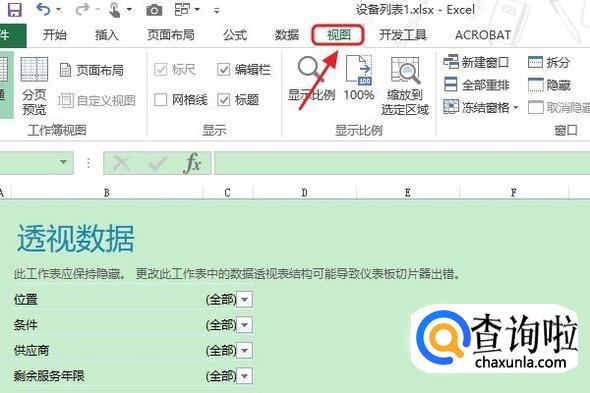Screen dimensions: 590x393
Task: Uncheck the 编辑栏 formula bar checkbox
Action: click(x=224, y=69)
